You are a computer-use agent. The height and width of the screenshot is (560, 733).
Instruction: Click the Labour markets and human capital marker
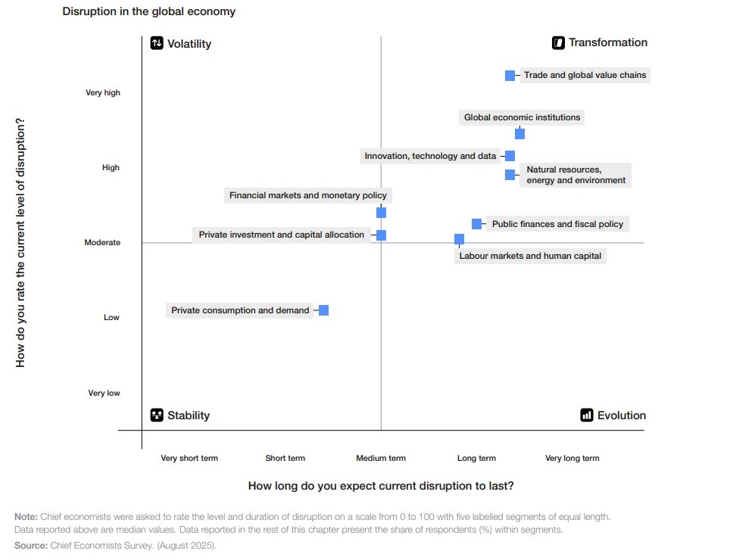[x=459, y=239]
